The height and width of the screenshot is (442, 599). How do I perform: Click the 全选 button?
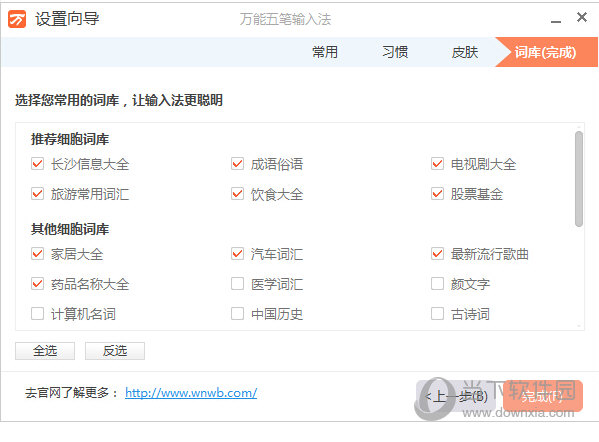(45, 351)
